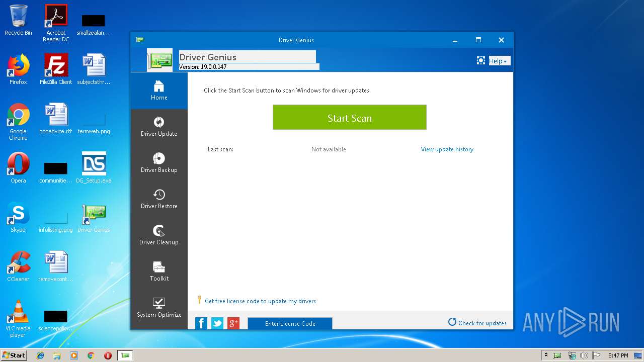Open Internet Explorer from the taskbar
This screenshot has height=362, width=644.
point(40,355)
